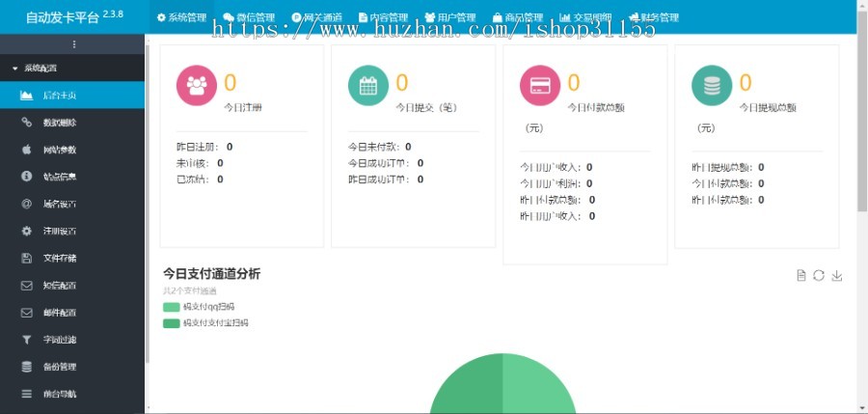The image size is (868, 414).
Task: Click the 今日未付款 stat row
Action: [x=380, y=147]
